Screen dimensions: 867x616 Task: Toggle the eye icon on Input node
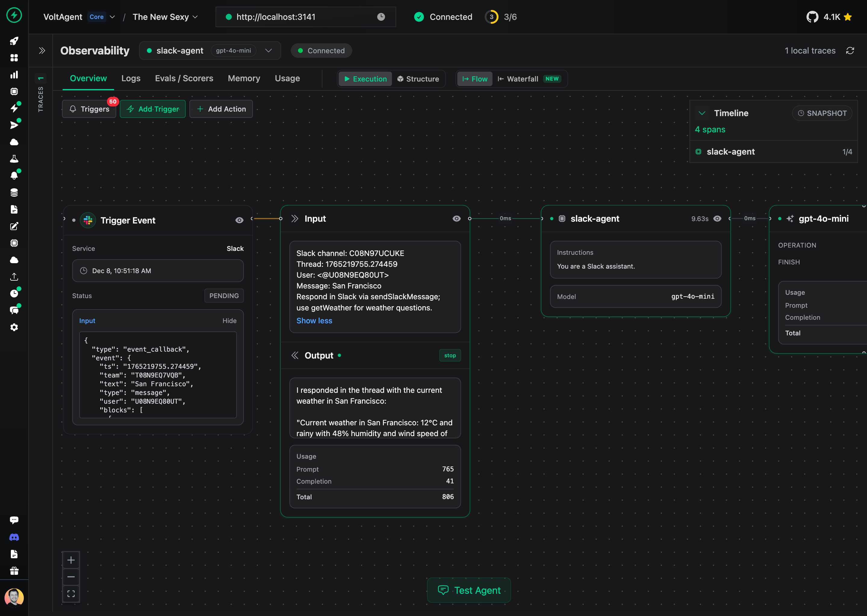(x=456, y=218)
